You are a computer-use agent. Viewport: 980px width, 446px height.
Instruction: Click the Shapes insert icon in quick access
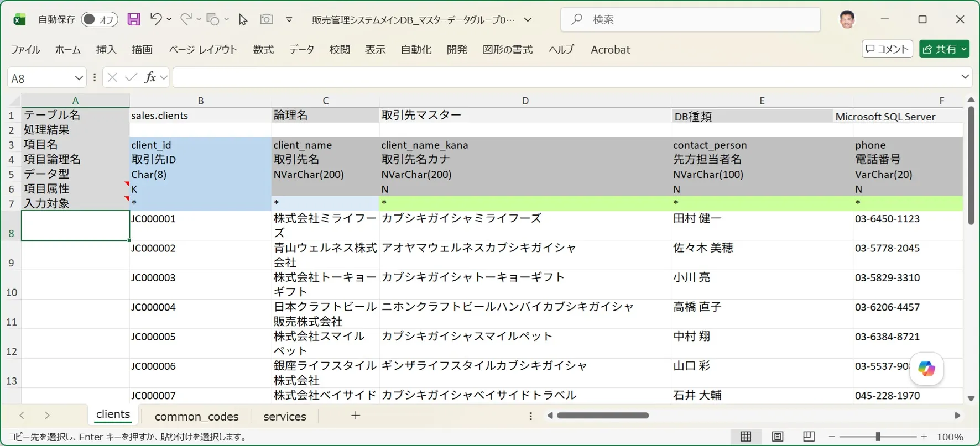213,19
